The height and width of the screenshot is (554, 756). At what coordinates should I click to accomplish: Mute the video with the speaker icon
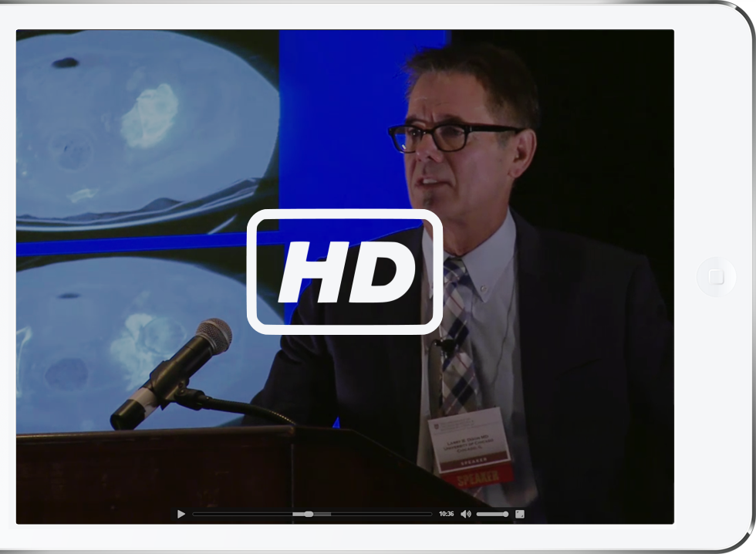(466, 514)
